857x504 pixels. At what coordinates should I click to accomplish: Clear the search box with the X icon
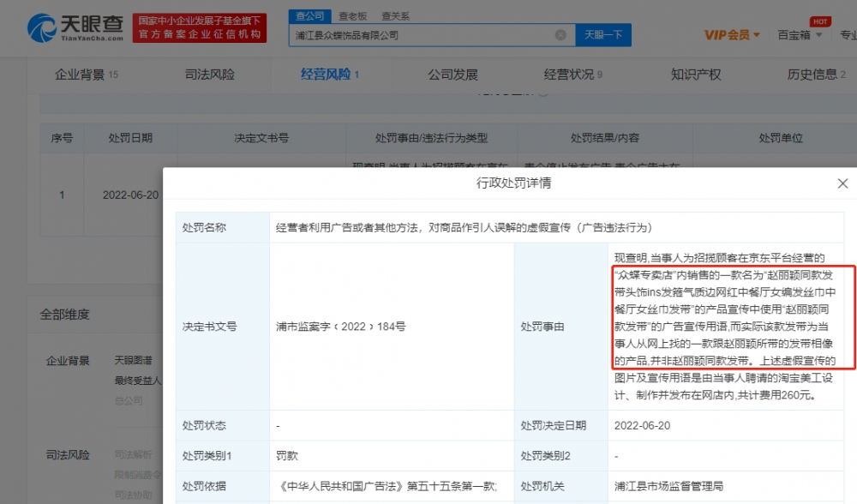[x=560, y=35]
